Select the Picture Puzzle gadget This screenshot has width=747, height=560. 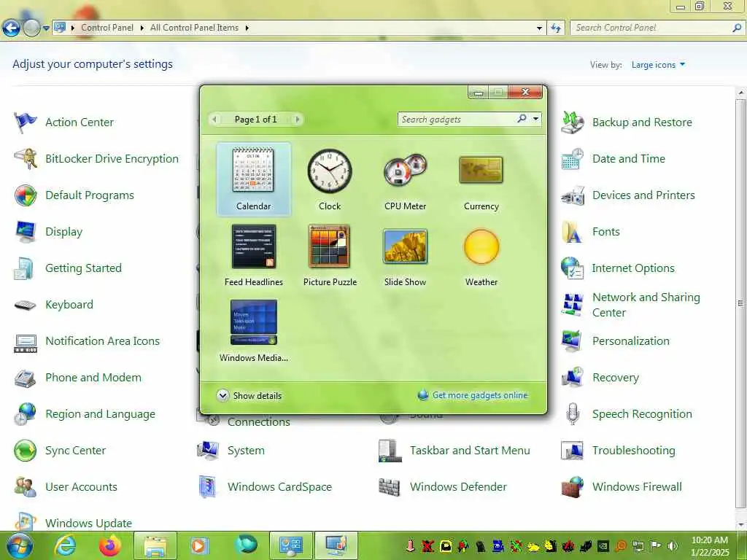click(x=330, y=255)
